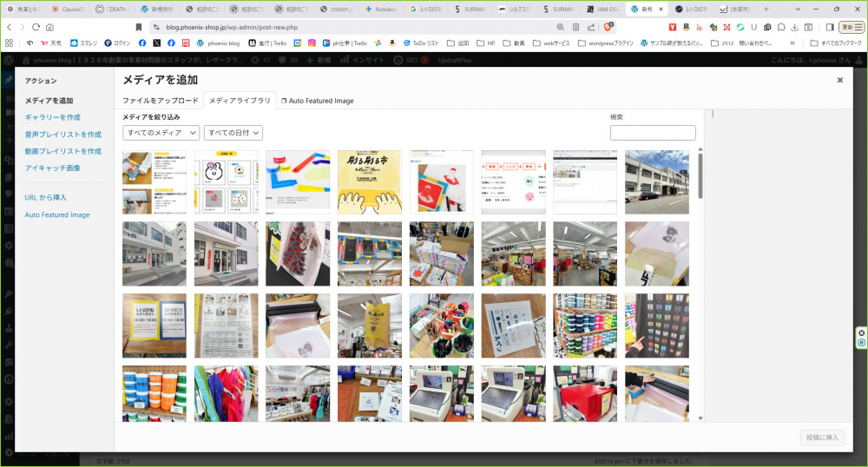Click the ギャラリーを作成 link
The image size is (868, 467).
click(x=53, y=117)
